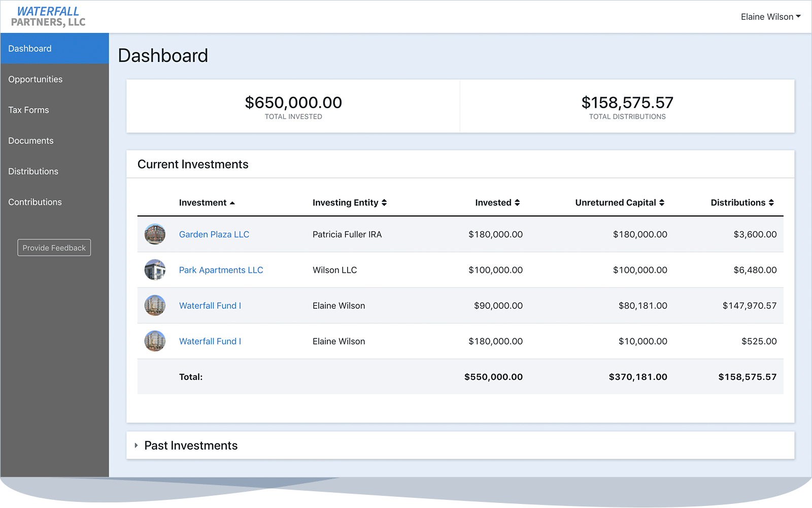Click the Invested column sort icon

click(x=518, y=202)
